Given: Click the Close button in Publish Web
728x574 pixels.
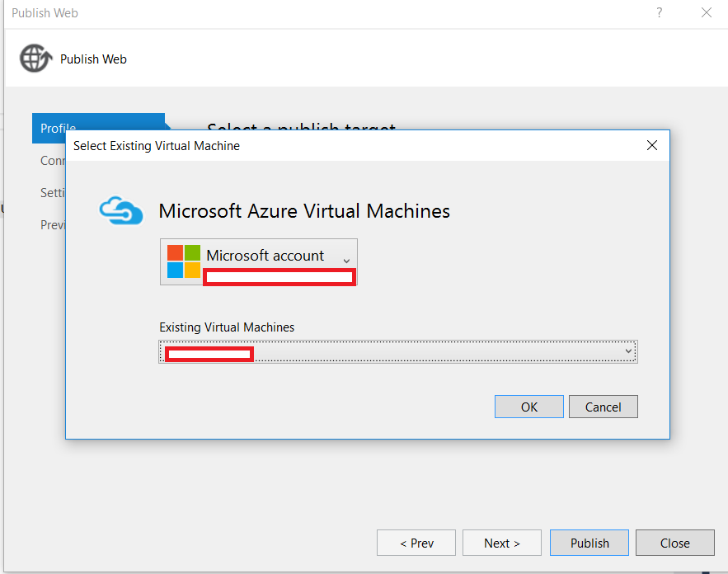Looking at the screenshot, I should click(675, 543).
